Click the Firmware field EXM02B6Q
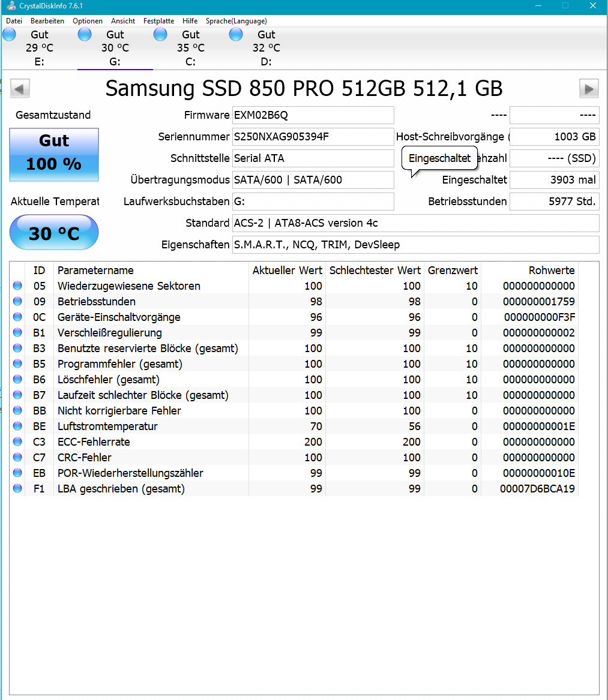Viewport: 608px width, 700px height. (x=313, y=115)
